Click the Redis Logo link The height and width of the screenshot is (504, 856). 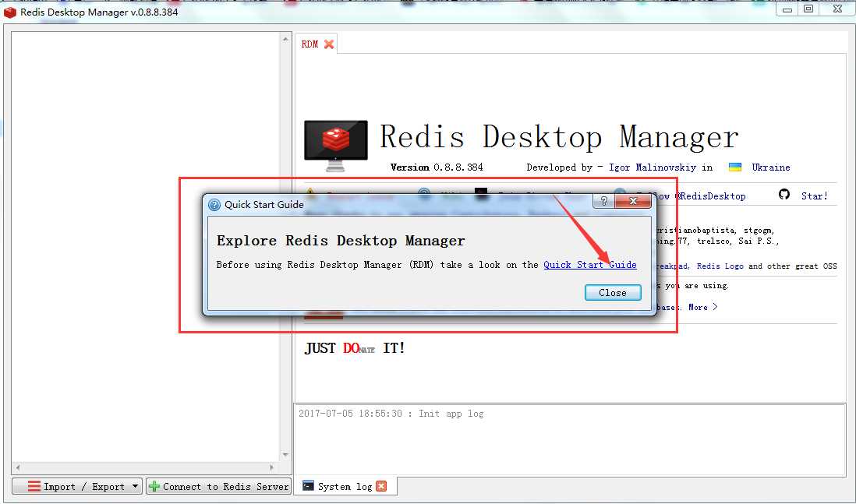click(720, 266)
